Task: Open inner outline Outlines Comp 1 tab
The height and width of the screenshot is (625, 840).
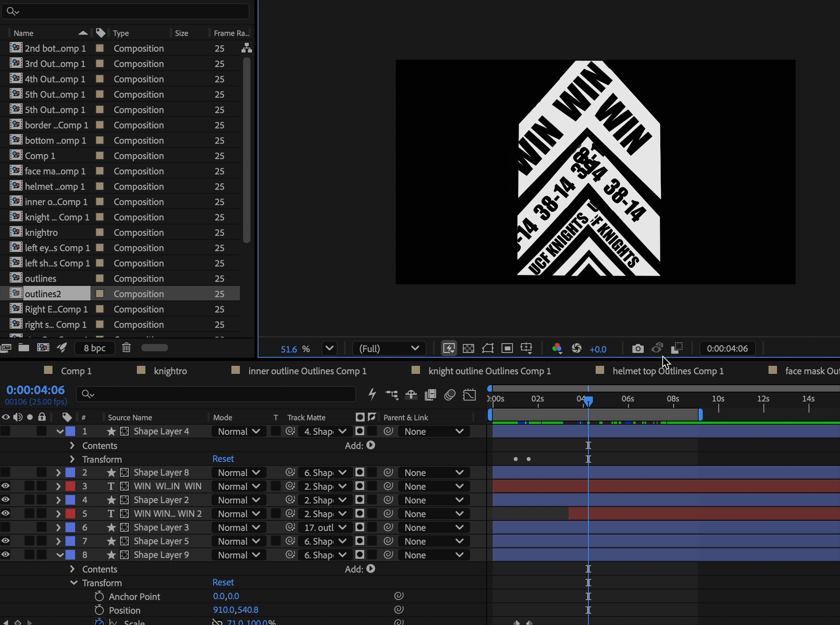Action: [307, 371]
